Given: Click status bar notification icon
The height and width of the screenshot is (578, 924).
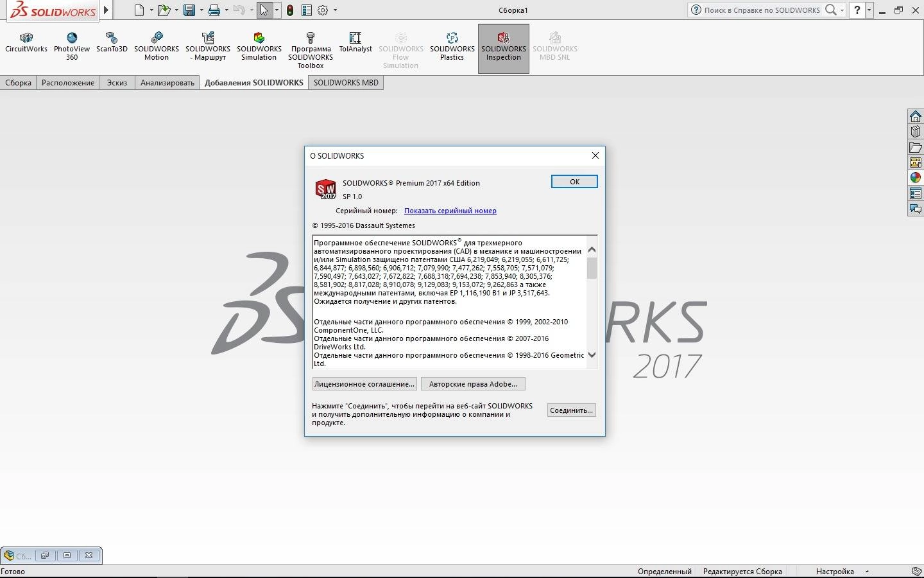Looking at the screenshot, I should coord(916,572).
